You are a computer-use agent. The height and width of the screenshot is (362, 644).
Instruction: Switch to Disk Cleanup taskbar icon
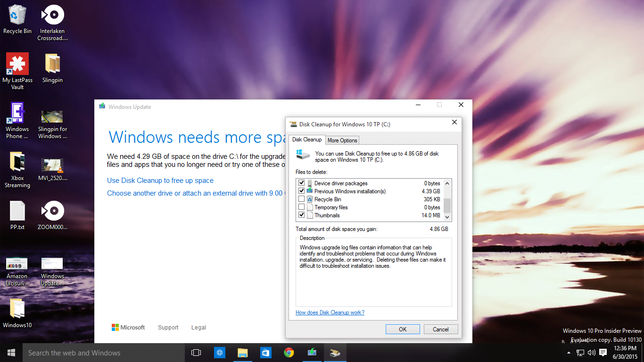(x=335, y=353)
